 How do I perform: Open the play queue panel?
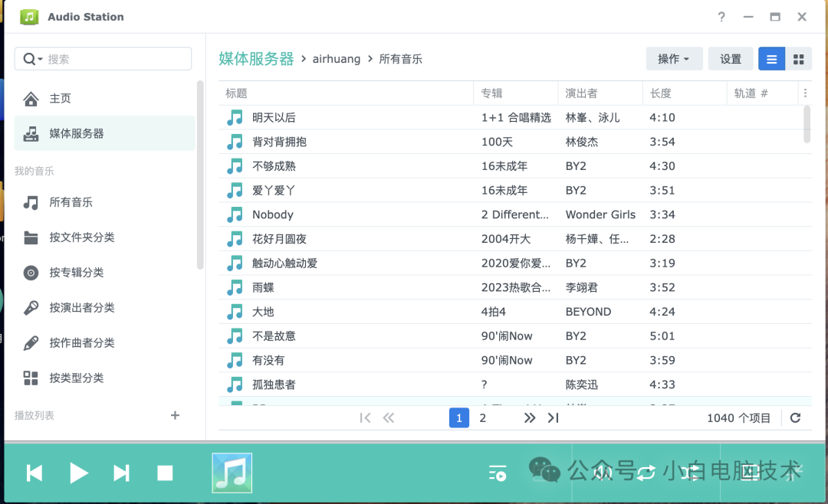click(x=498, y=473)
